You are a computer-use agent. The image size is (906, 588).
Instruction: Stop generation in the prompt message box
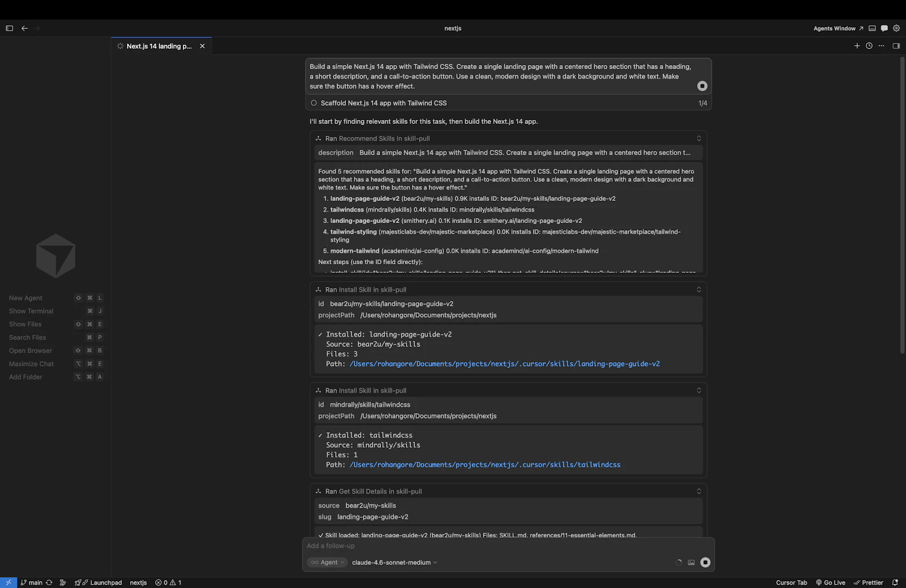tap(702, 86)
